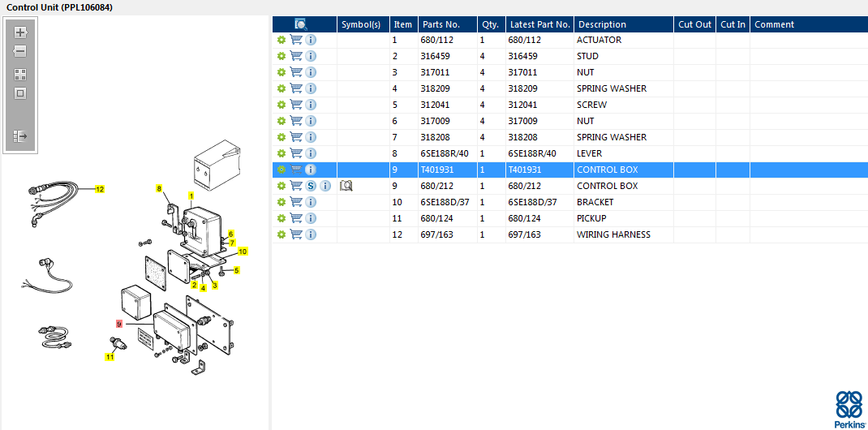Open info for LEVER row
This screenshot has width=868, height=430.
(311, 153)
